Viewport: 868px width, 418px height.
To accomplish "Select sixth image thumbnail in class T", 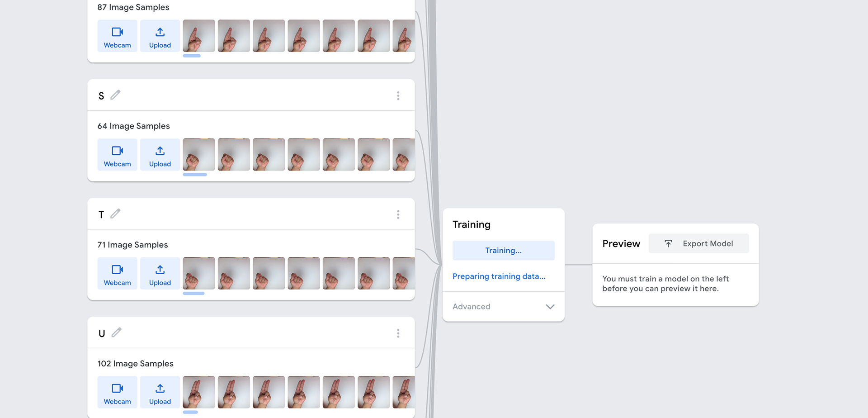I will [373, 273].
